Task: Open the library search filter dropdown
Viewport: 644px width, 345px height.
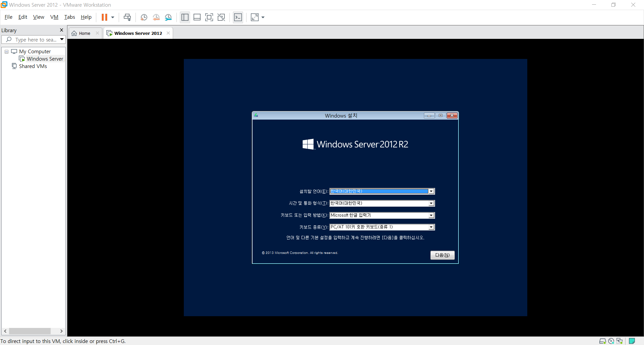Action: click(62, 40)
